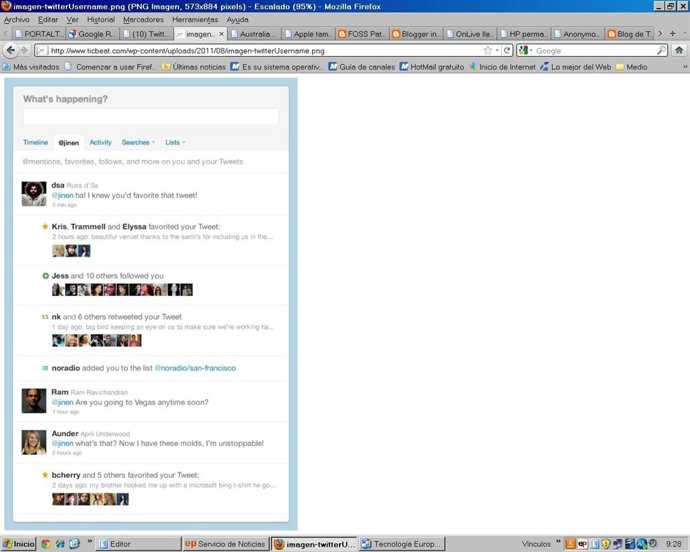Switch to Servicio de Noticias taskbar window
Image resolution: width=690 pixels, height=552 pixels.
pyautogui.click(x=225, y=544)
